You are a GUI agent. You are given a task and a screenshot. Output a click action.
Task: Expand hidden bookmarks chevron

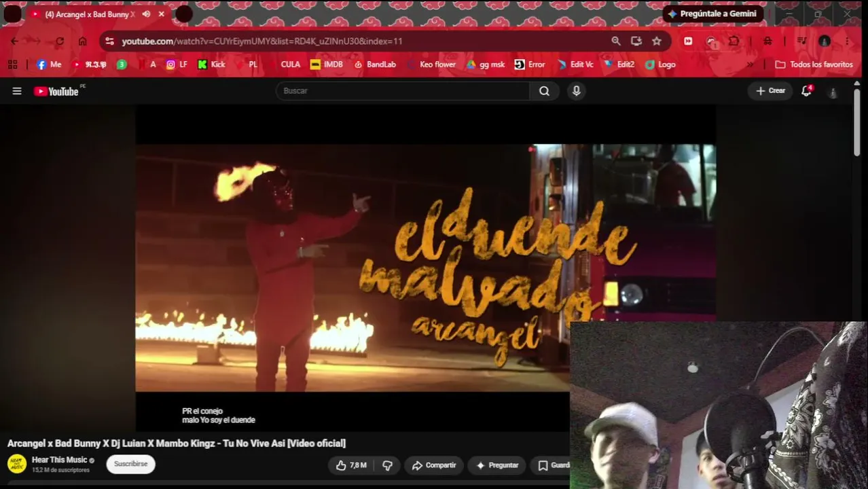coord(750,65)
